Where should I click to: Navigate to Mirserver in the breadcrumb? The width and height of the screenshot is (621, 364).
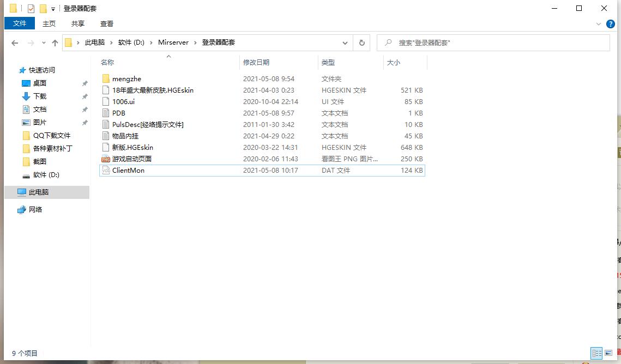[x=173, y=43]
